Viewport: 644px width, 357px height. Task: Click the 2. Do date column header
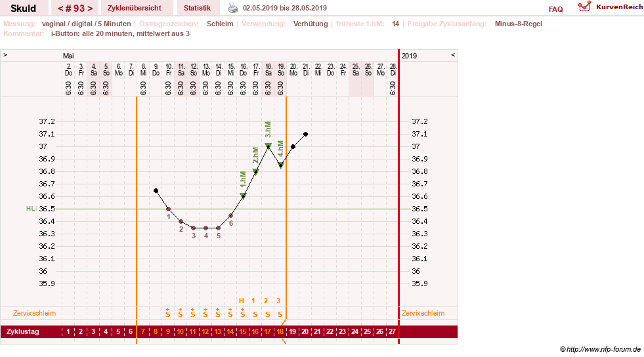coord(68,70)
